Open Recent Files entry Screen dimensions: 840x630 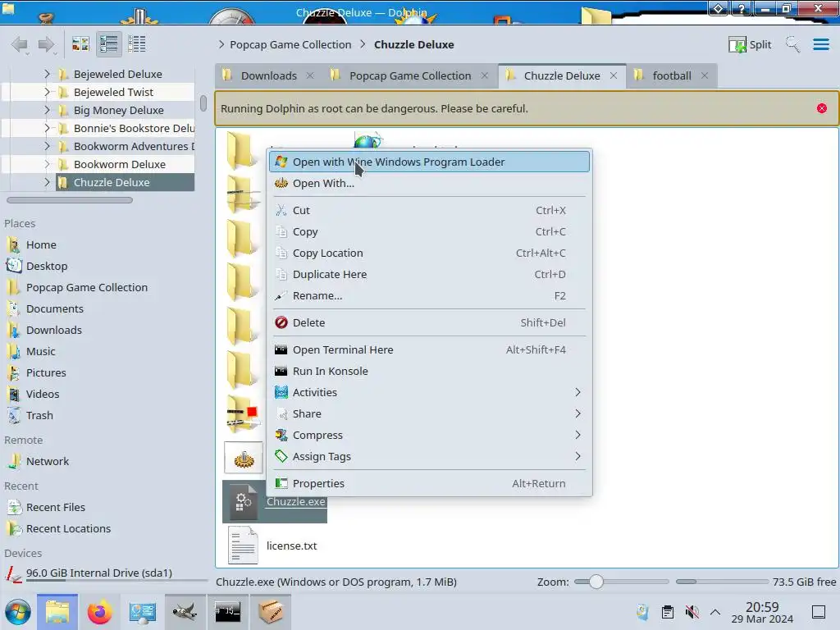(x=55, y=507)
